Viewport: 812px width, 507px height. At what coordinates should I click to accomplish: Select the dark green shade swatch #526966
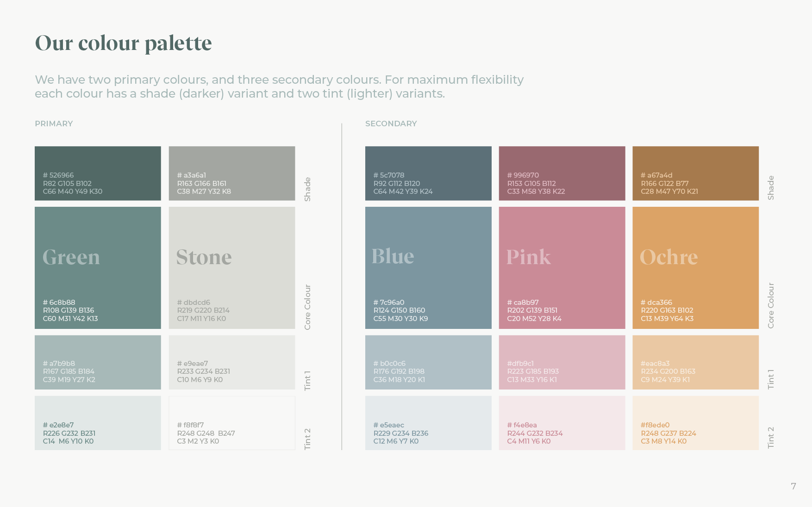98,173
